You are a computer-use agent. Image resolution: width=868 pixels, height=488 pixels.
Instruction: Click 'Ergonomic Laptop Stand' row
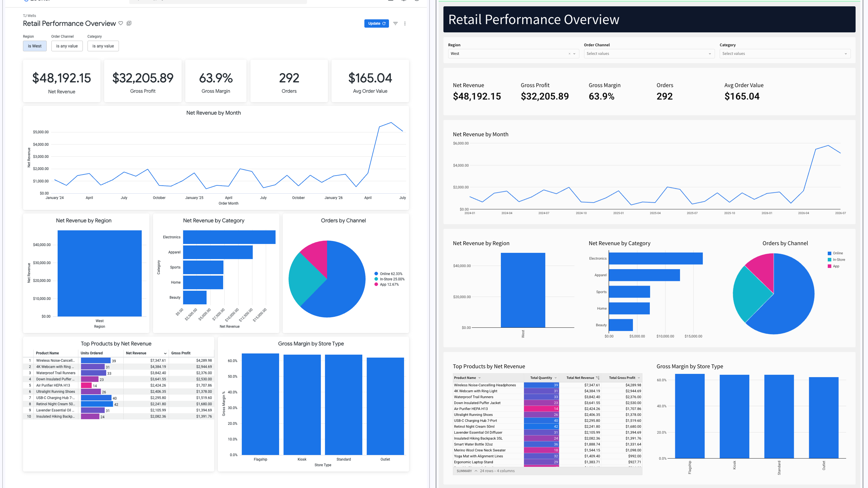[x=547, y=462]
